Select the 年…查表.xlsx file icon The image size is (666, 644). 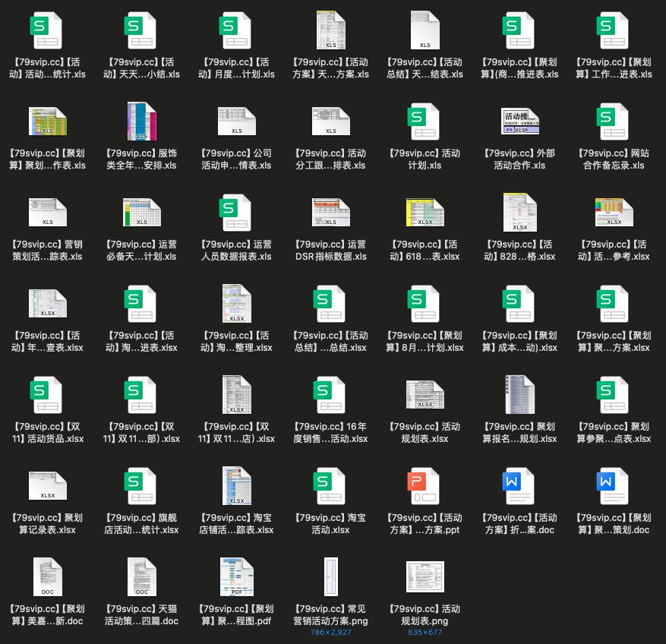[x=47, y=304]
